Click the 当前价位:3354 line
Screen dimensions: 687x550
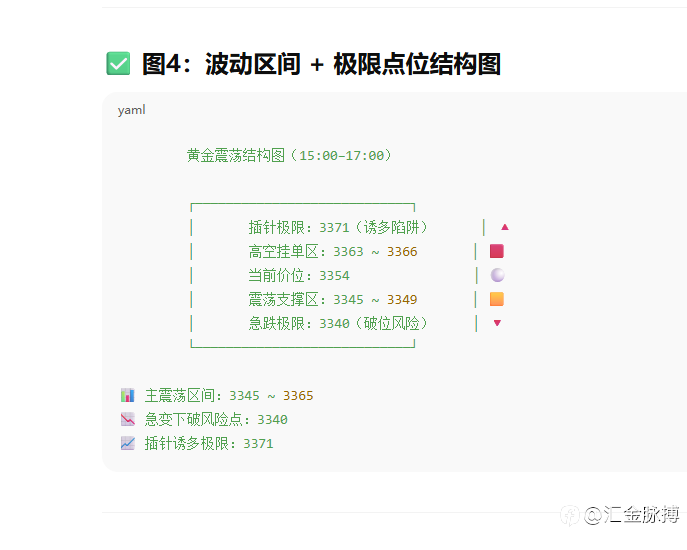tap(299, 275)
